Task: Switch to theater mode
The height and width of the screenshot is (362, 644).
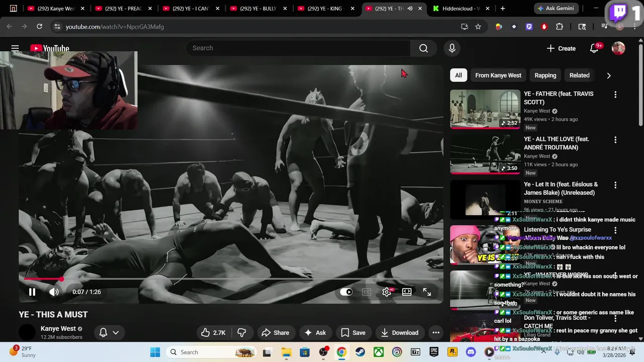Action: tap(407, 292)
